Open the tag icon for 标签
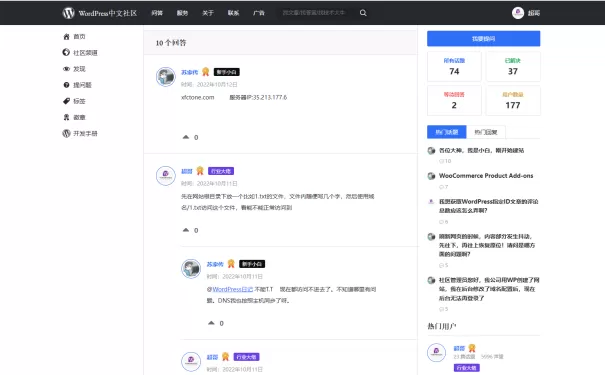This screenshot has width=605, height=375. pos(66,101)
